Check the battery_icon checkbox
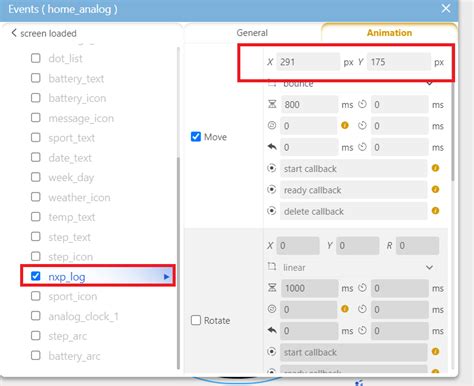This screenshot has width=474, height=386. tap(36, 98)
